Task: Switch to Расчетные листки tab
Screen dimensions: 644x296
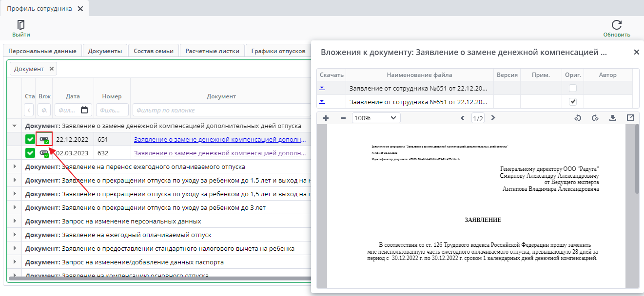Action: pyautogui.click(x=212, y=51)
